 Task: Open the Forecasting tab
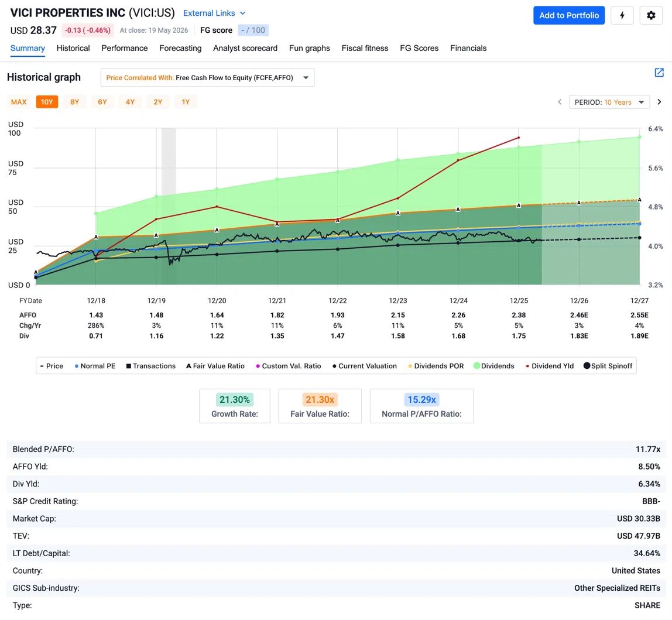[180, 48]
